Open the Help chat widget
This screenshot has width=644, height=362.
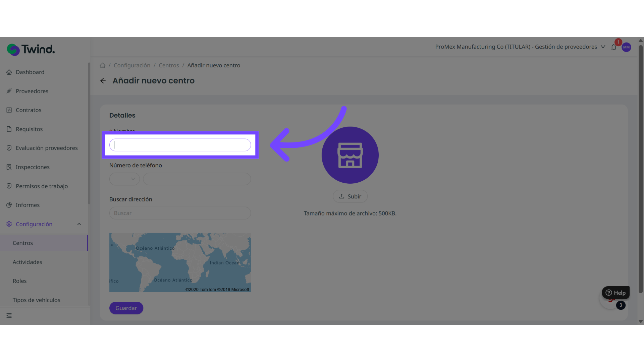615,293
